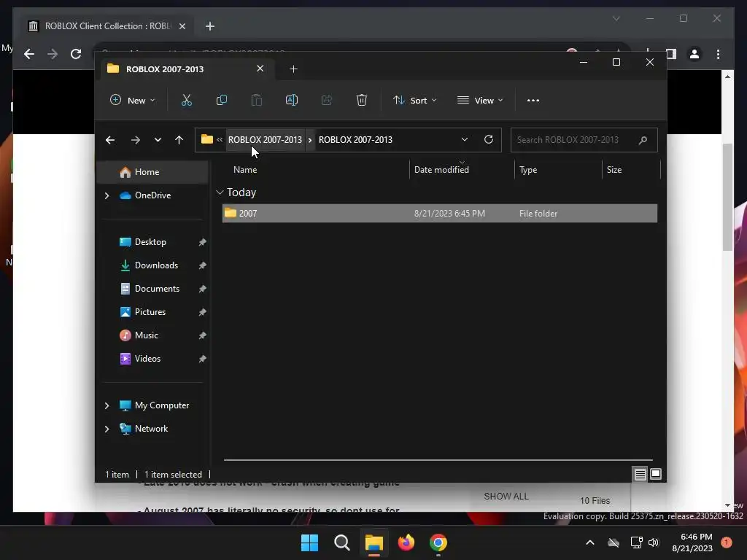Image resolution: width=747 pixels, height=560 pixels.
Task: Click chevron between ROBLOX 2007-2013 breadcrumbs
Action: click(x=310, y=140)
